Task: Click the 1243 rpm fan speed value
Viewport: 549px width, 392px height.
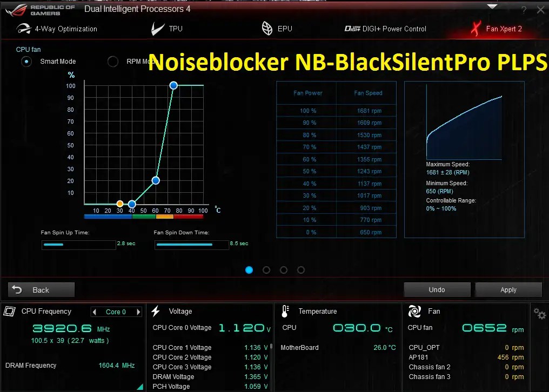Action: pyautogui.click(x=369, y=171)
